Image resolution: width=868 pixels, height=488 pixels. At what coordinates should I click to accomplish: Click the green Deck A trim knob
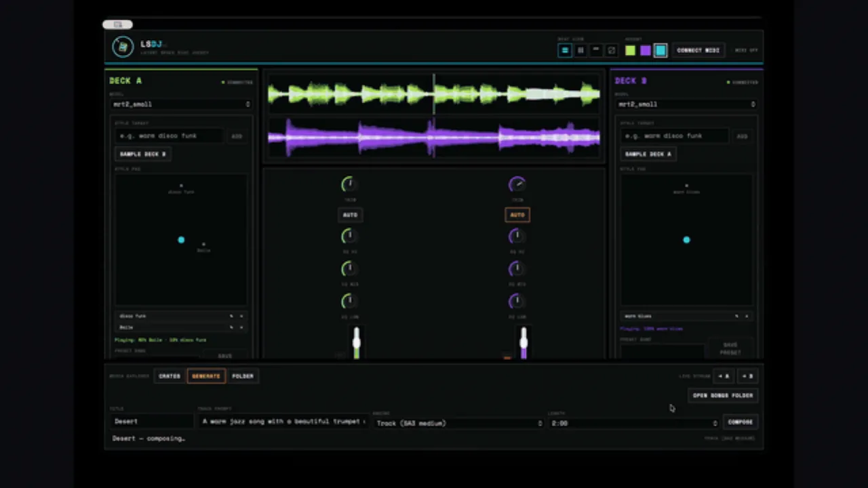[x=349, y=184]
